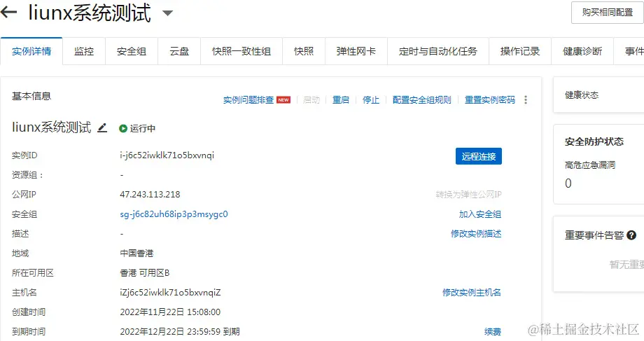Open the 安全组 tab

click(x=132, y=51)
